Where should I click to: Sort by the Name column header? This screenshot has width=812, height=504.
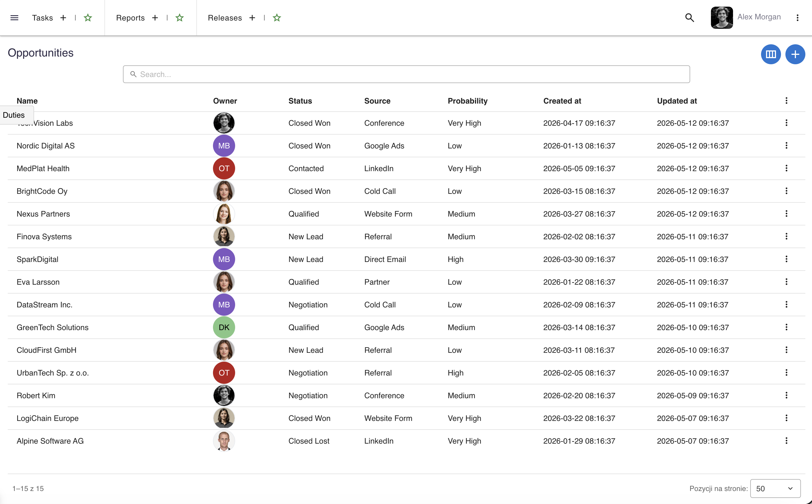pyautogui.click(x=27, y=101)
